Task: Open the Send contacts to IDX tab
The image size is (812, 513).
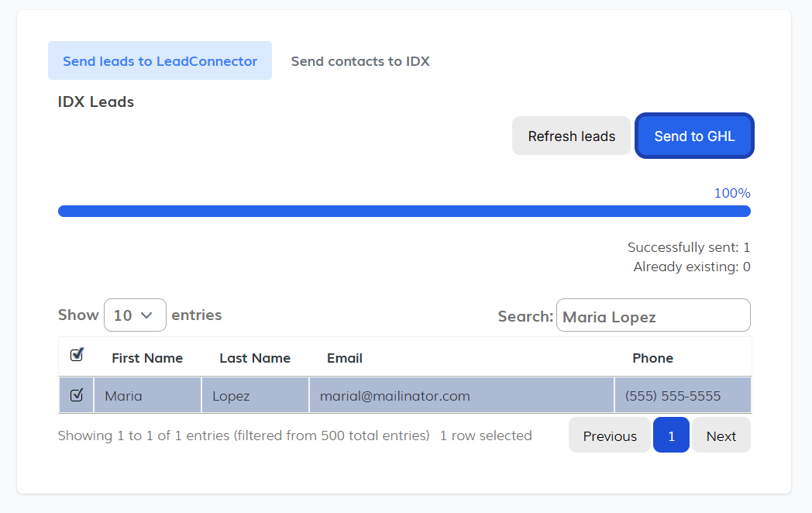Action: (360, 61)
